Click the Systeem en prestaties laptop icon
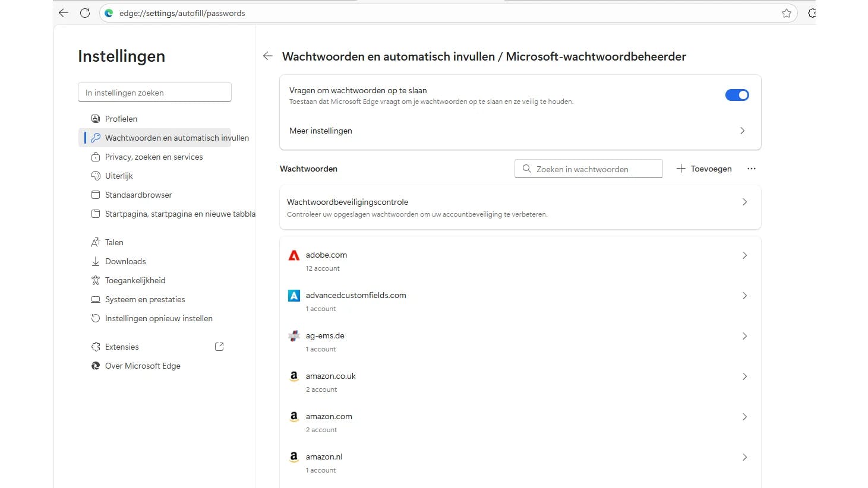The height and width of the screenshot is (488, 868). coord(95,299)
